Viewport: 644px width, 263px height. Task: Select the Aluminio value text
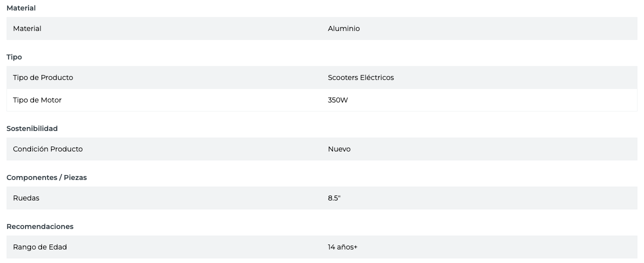(343, 28)
